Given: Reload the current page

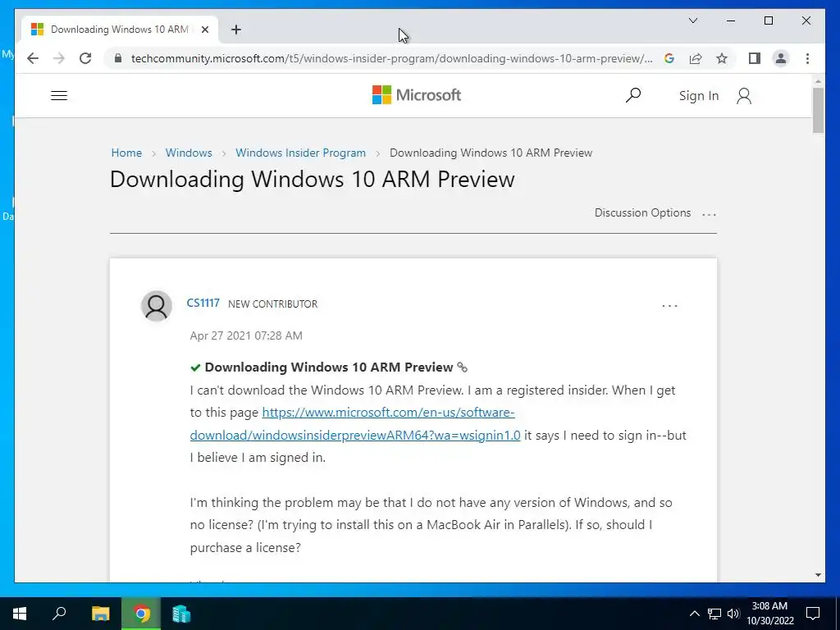Looking at the screenshot, I should click(x=85, y=58).
